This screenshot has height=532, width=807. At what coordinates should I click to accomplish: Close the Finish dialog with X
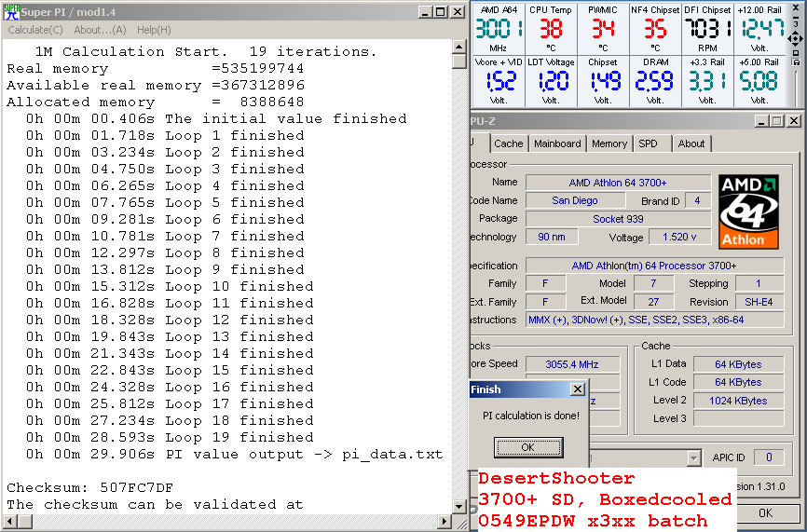[578, 389]
